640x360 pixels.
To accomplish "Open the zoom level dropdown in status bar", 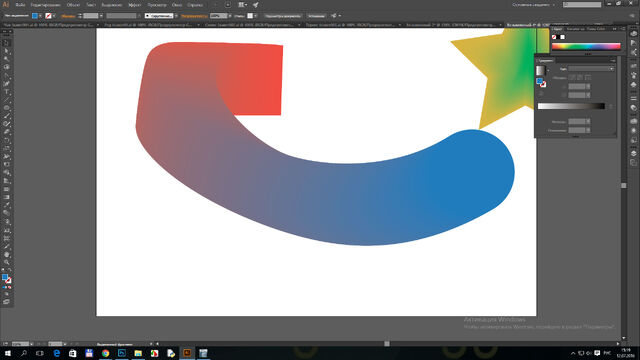I will tap(31, 344).
